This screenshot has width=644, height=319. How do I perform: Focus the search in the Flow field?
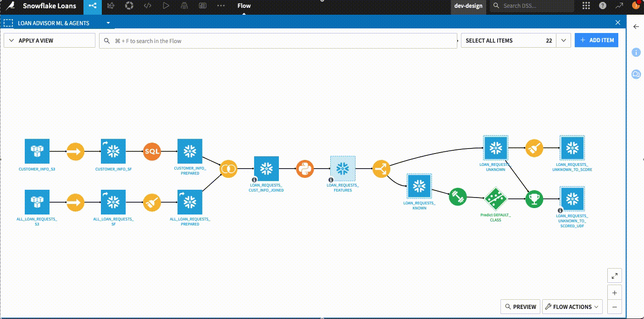(278, 41)
